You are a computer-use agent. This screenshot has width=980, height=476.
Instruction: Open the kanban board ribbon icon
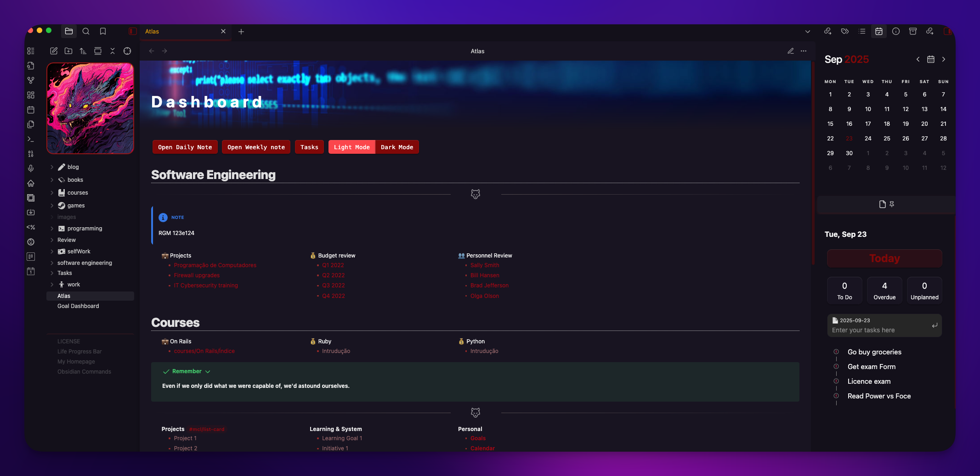31,257
